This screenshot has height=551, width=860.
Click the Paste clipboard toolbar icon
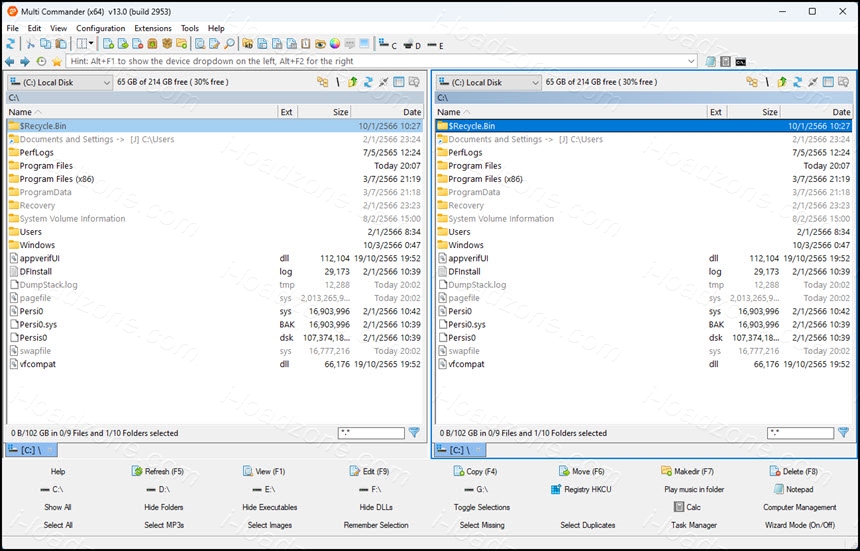[x=61, y=44]
